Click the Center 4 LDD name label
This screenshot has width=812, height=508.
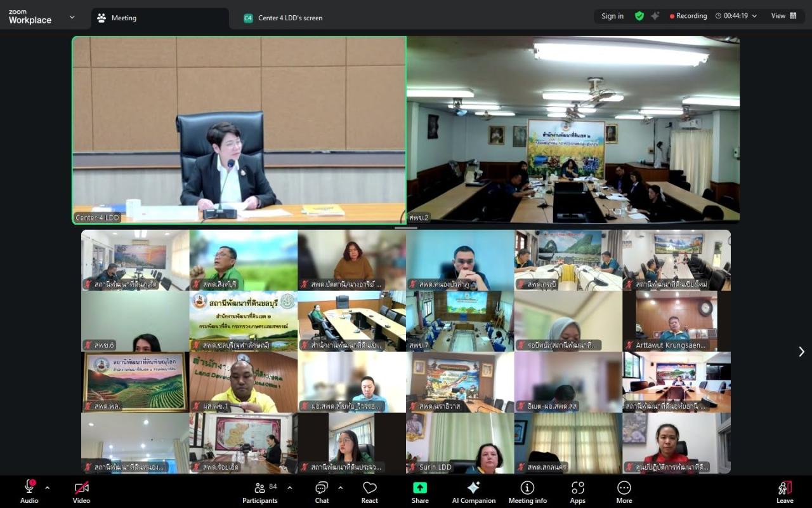point(97,218)
